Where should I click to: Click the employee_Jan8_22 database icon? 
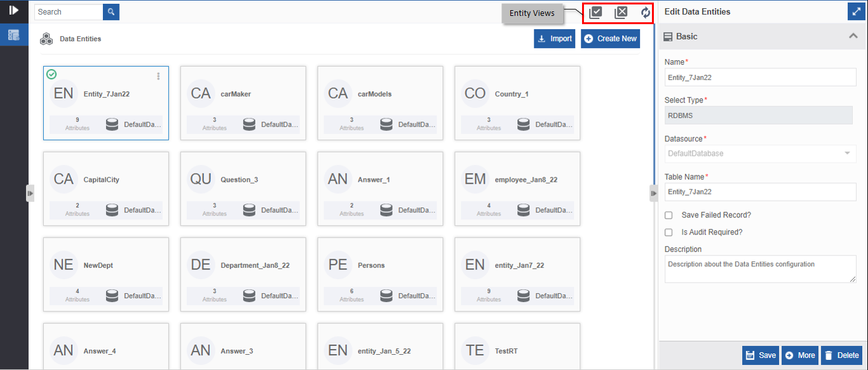[x=524, y=210]
